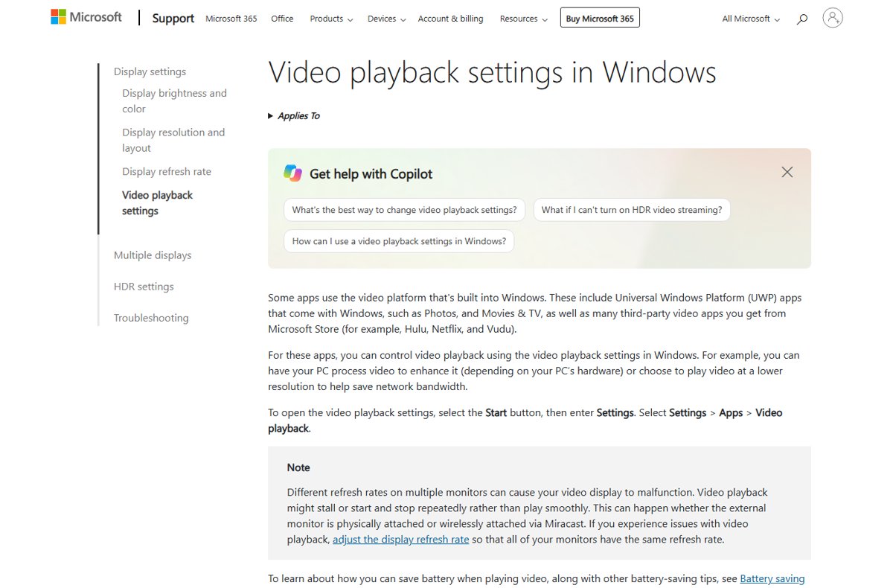Click the Note heading text
This screenshot has height=588, width=893.
[298, 467]
